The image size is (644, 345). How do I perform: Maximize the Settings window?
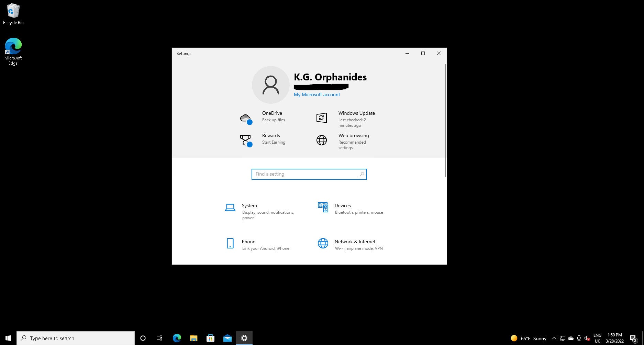coord(423,53)
